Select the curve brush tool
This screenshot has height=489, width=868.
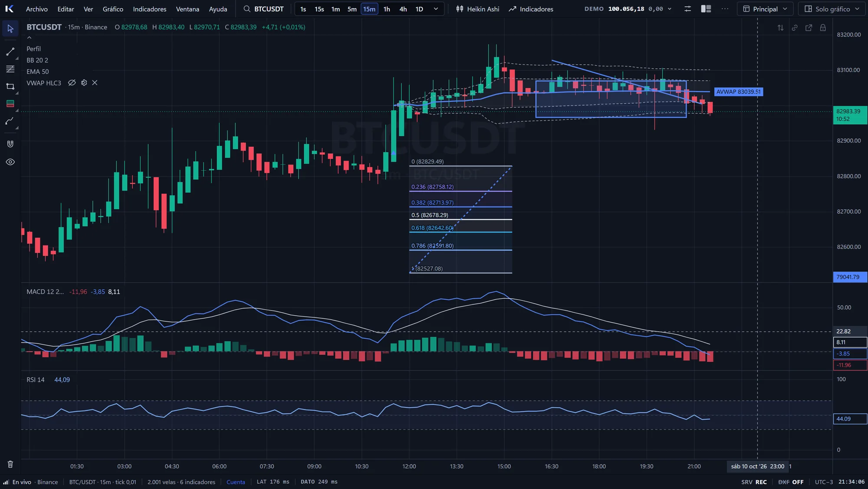click(x=10, y=121)
